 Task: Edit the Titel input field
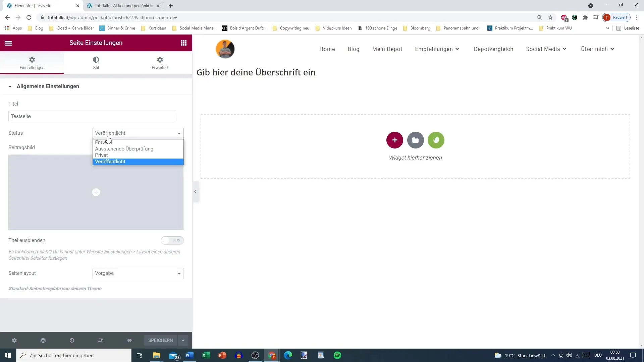tap(92, 116)
